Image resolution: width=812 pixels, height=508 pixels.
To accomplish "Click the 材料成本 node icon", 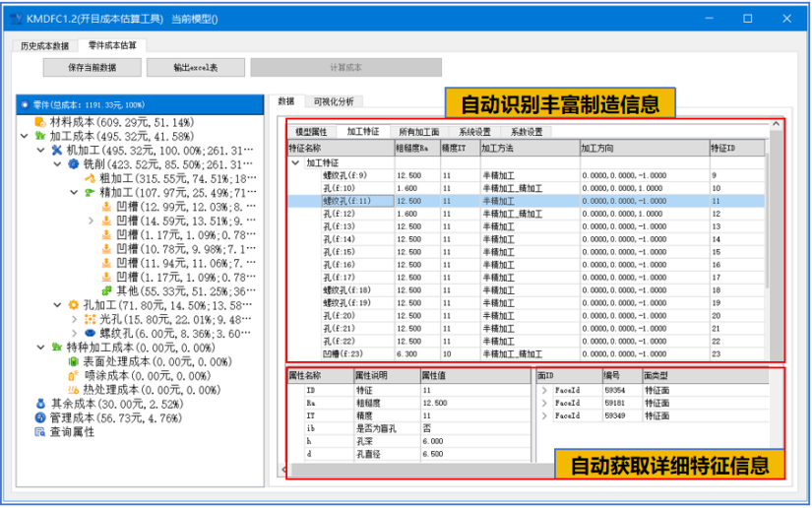I will tap(40, 122).
